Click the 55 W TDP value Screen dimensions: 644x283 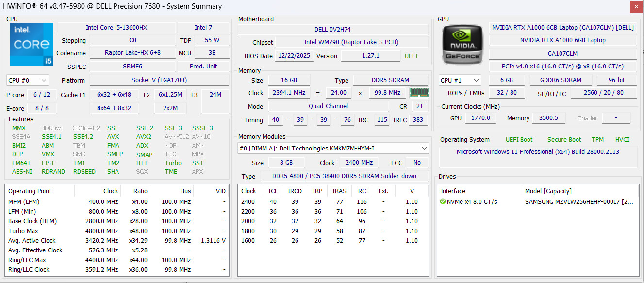click(x=212, y=40)
